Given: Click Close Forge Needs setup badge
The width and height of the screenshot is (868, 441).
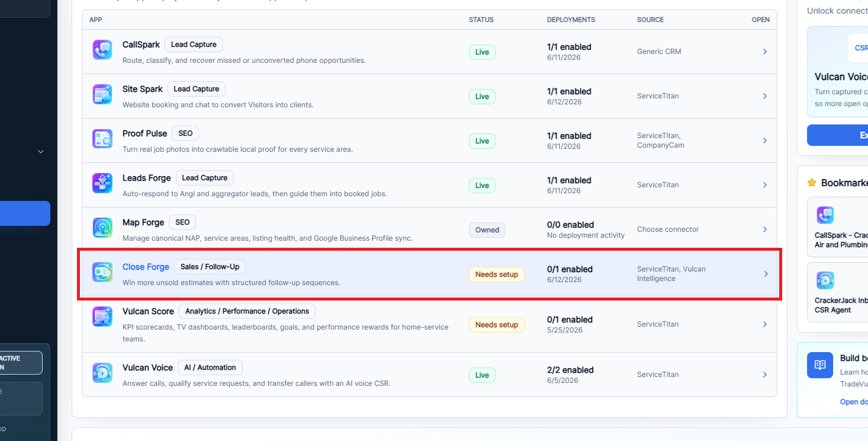Looking at the screenshot, I should click(x=496, y=274).
